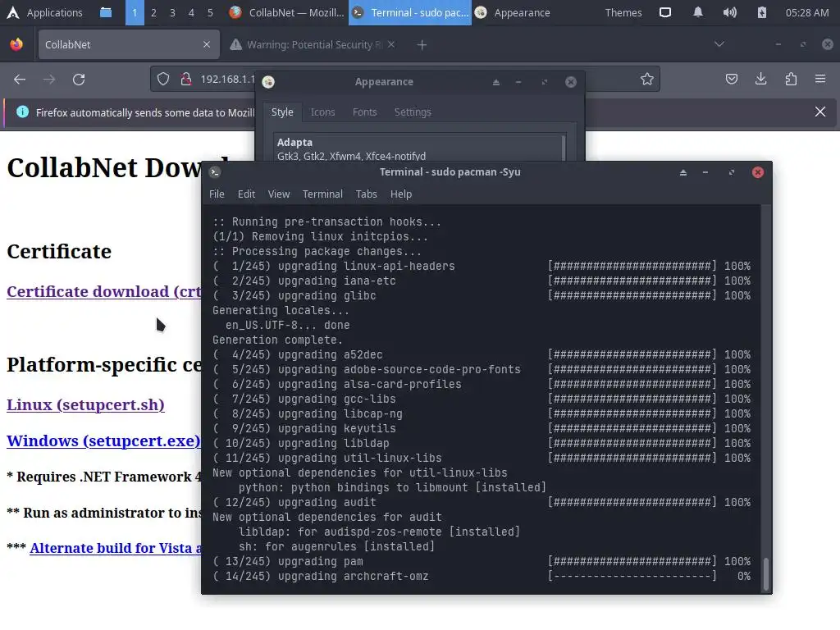This screenshot has width=840, height=630.
Task: Select the Fonts tab in Appearance
Action: (x=364, y=112)
